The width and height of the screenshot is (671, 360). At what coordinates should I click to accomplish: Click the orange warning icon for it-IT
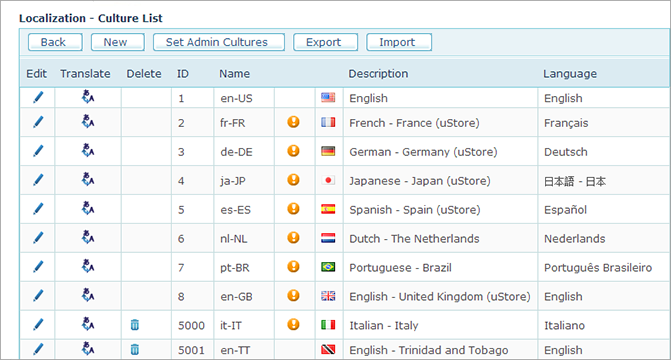(293, 324)
